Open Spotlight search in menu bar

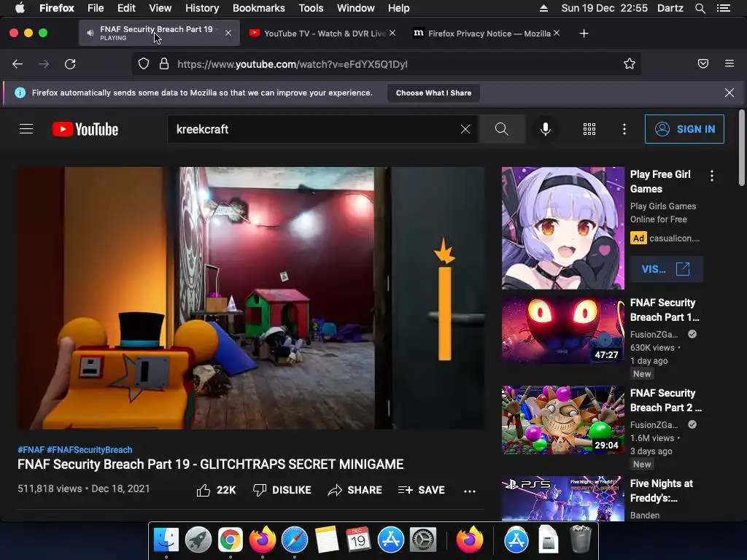(700, 8)
